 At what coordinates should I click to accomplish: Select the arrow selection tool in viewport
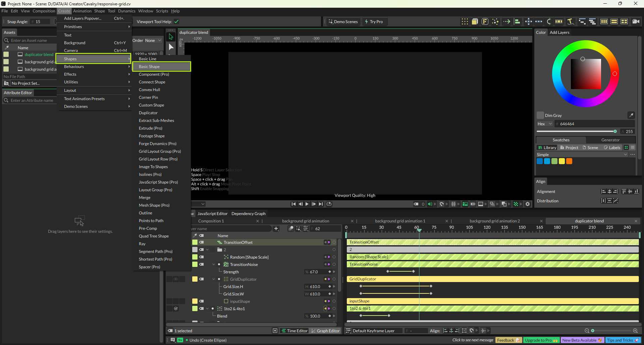click(171, 37)
